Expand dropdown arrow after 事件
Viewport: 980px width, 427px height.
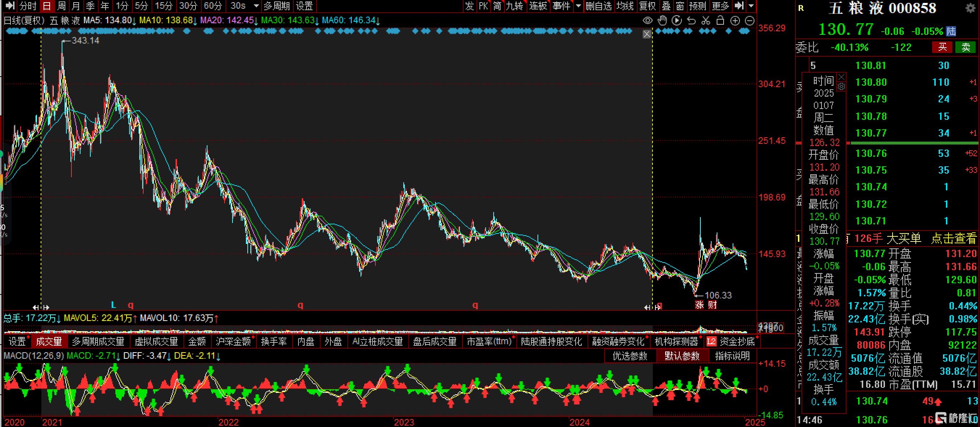(x=578, y=6)
